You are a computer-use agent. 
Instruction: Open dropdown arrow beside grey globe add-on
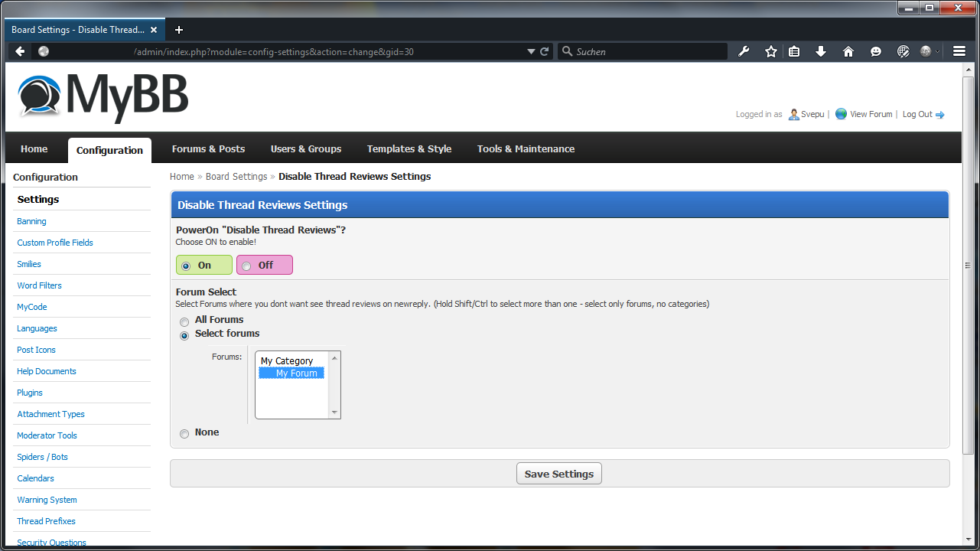tap(937, 52)
